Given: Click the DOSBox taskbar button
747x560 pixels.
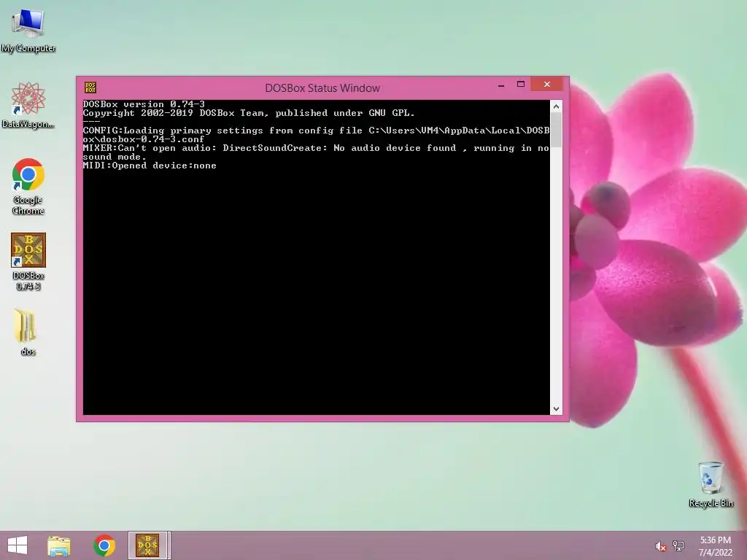Looking at the screenshot, I should tap(149, 545).
